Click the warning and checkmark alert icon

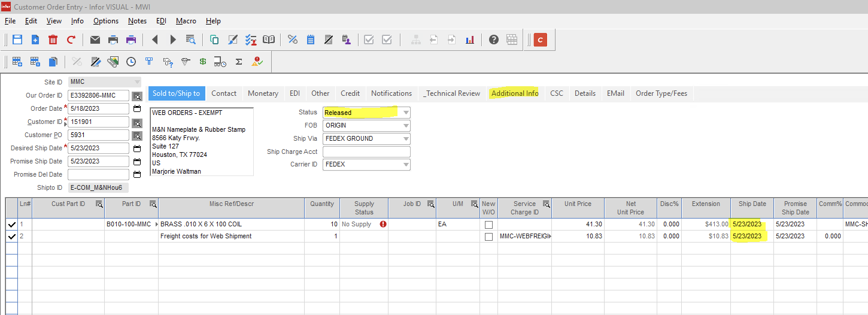click(x=257, y=61)
